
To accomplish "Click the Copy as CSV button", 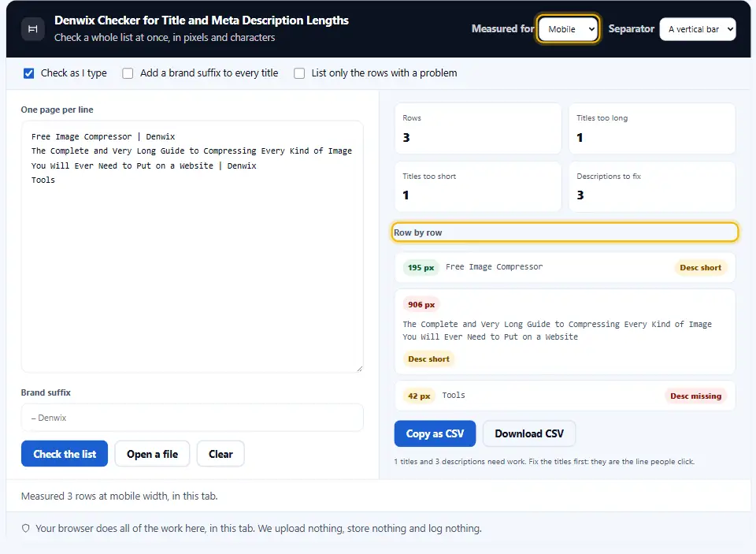I will 435,433.
